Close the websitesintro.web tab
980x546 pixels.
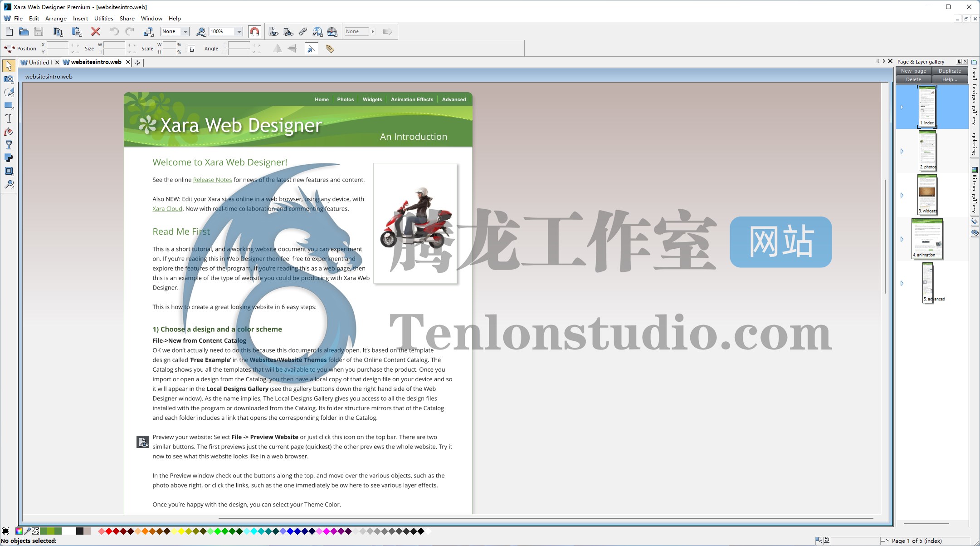(x=128, y=62)
